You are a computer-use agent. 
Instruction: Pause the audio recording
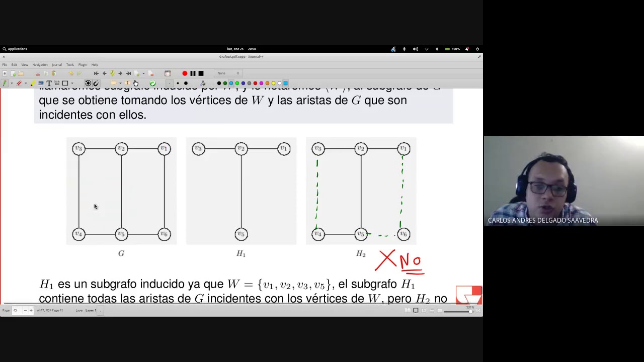[x=193, y=73]
